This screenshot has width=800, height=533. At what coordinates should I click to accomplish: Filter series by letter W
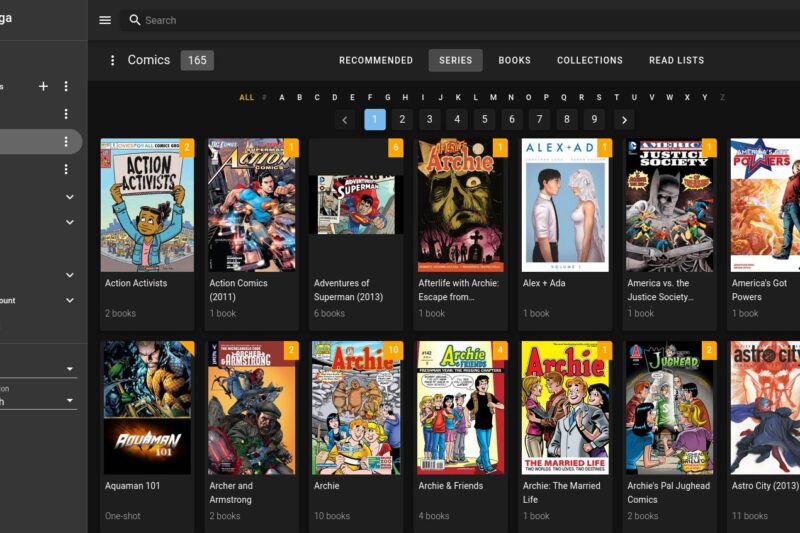669,97
